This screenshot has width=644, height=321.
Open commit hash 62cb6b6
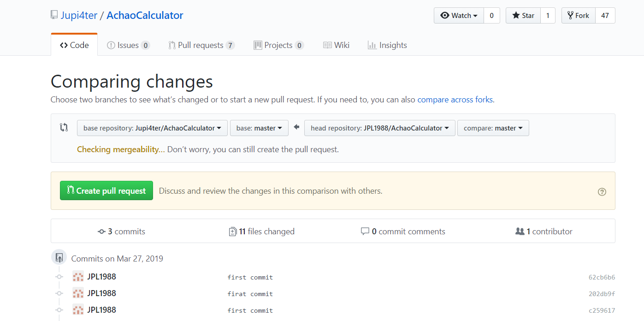pos(602,277)
